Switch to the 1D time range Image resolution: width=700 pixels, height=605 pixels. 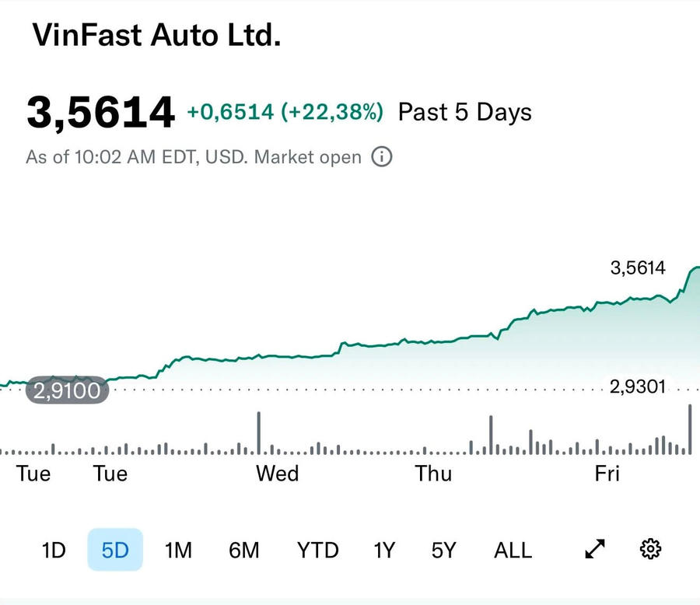pyautogui.click(x=54, y=551)
